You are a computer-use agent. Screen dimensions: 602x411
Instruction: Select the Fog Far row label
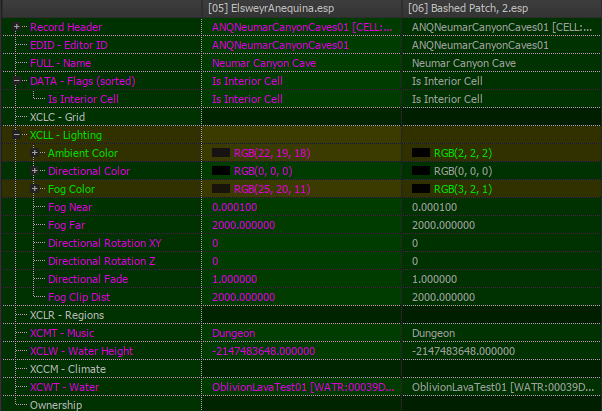[x=66, y=225]
